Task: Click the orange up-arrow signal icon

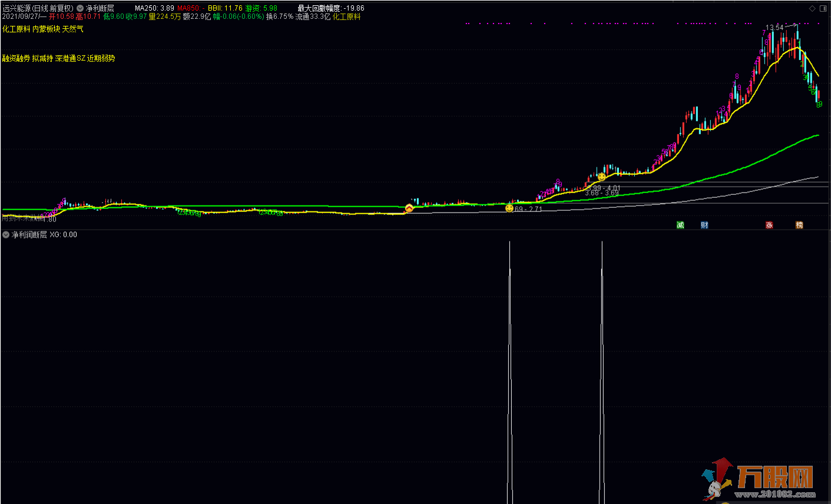Action: click(409, 208)
